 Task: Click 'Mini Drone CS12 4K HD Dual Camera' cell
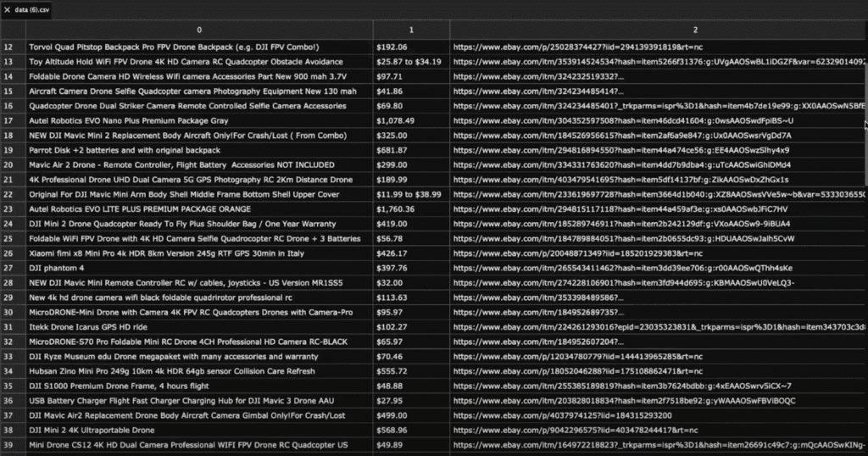[199, 445]
